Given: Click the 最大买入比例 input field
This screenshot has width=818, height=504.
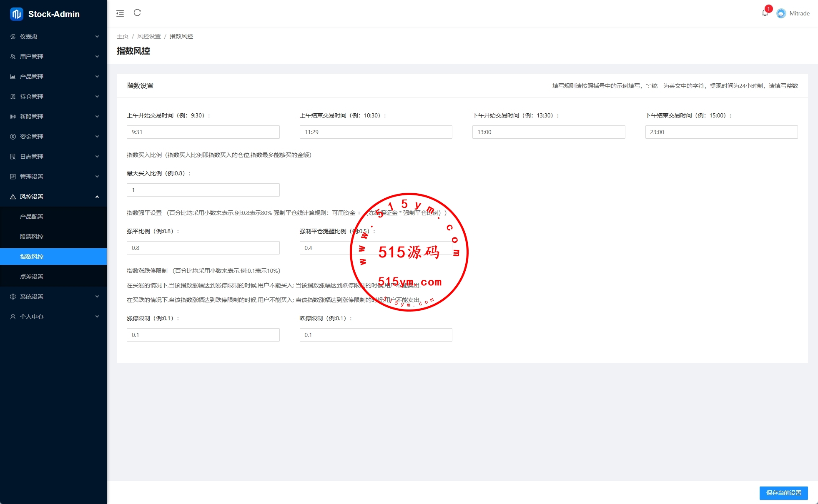Looking at the screenshot, I should click(203, 190).
